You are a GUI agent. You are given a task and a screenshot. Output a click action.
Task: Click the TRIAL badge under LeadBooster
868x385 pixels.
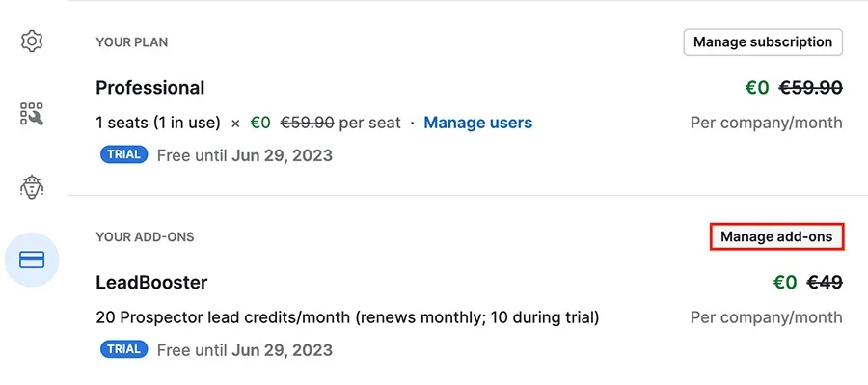(124, 349)
